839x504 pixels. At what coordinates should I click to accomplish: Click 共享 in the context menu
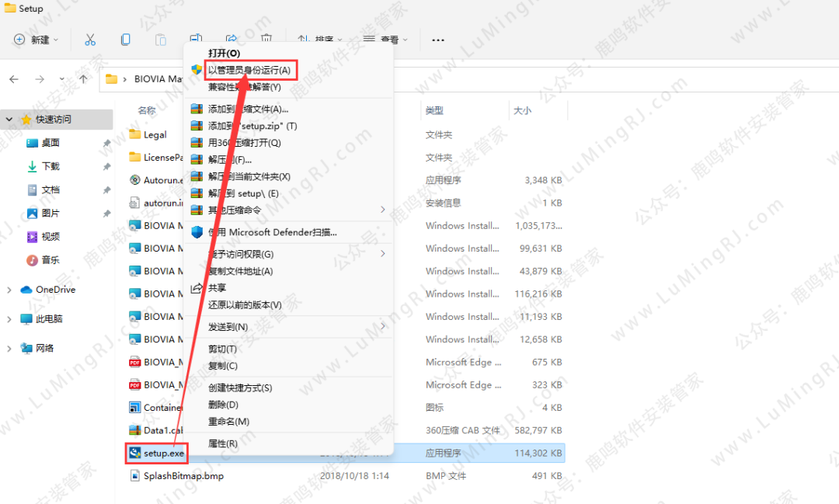(217, 288)
